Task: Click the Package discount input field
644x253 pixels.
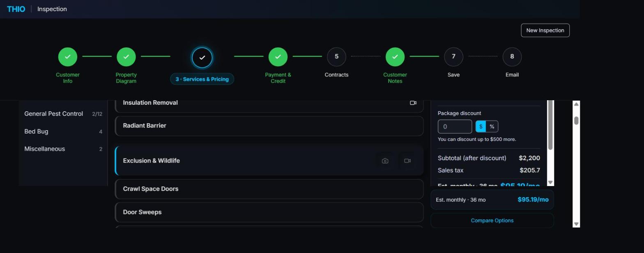Action: (455, 126)
